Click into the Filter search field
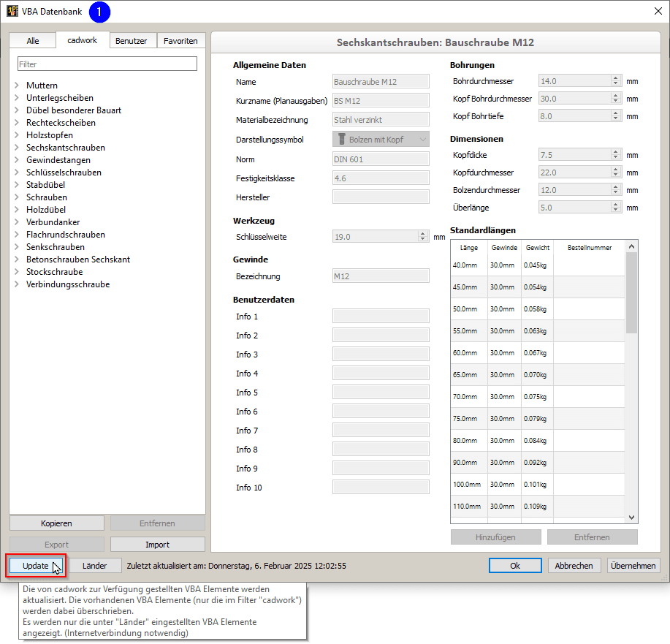 click(x=107, y=64)
